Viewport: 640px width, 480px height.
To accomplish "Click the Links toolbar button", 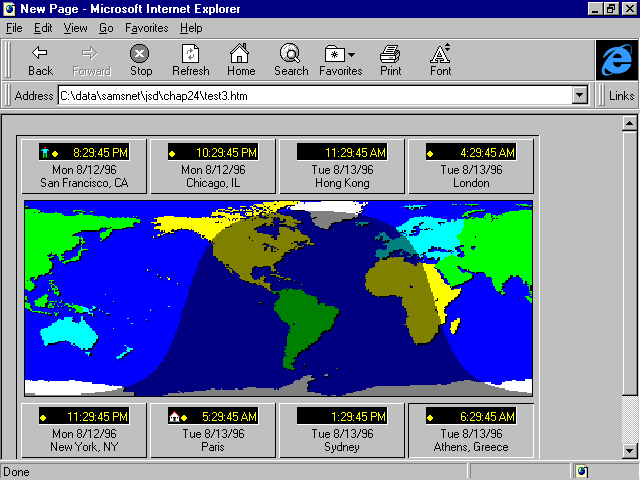I will pyautogui.click(x=621, y=96).
